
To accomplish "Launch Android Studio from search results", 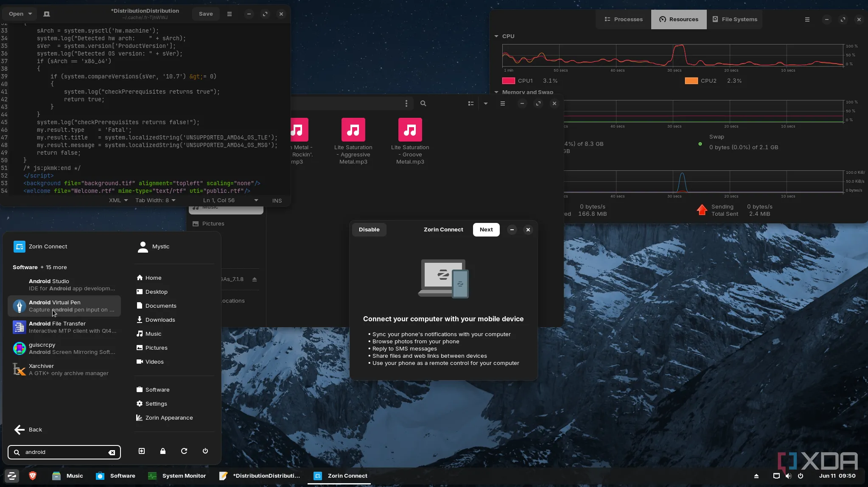I will (64, 285).
